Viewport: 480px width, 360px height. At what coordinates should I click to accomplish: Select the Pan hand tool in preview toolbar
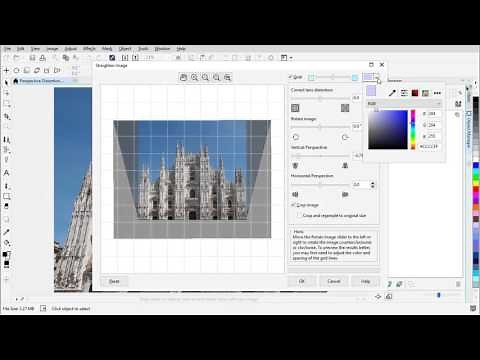[183, 77]
